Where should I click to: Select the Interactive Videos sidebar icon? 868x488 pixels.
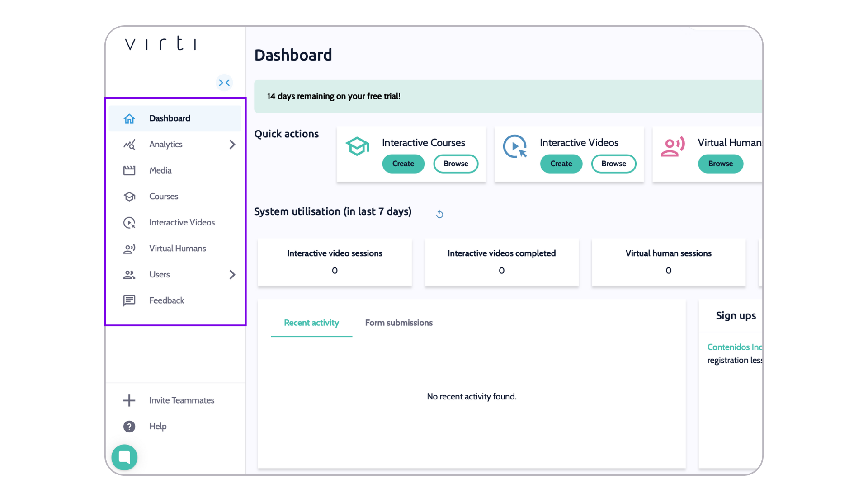[x=129, y=223]
